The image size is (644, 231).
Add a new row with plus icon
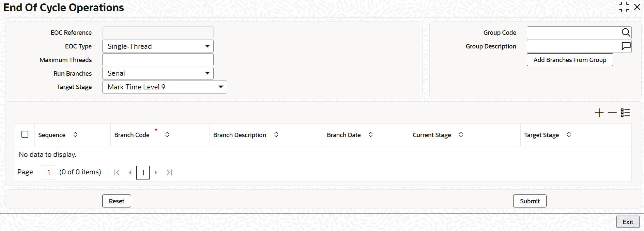[x=599, y=113]
